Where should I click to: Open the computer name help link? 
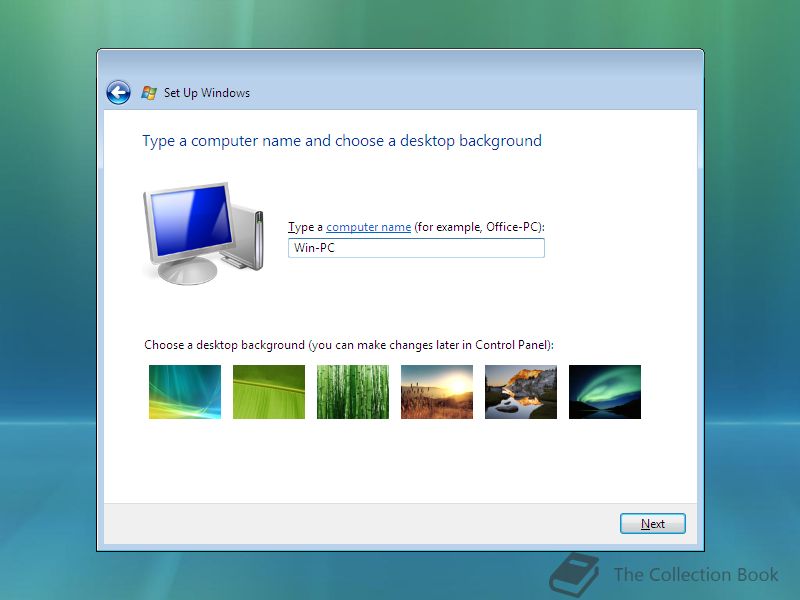(368, 227)
